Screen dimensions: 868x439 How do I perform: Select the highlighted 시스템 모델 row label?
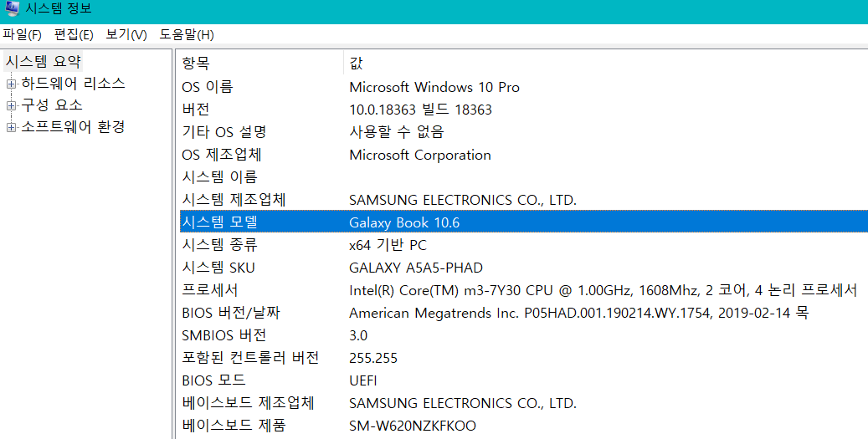click(x=220, y=222)
